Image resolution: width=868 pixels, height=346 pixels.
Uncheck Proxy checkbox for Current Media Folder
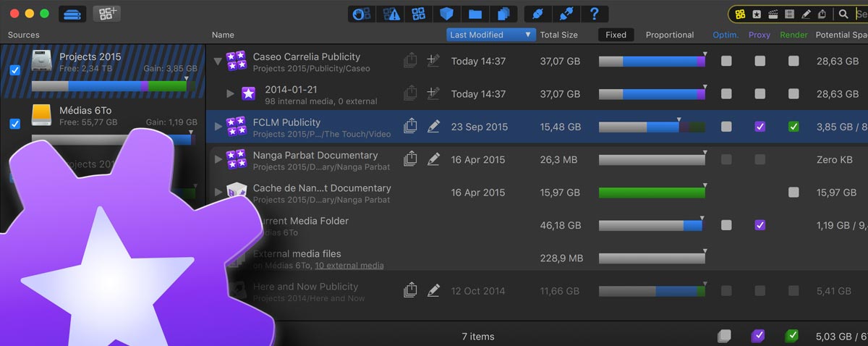point(759,225)
